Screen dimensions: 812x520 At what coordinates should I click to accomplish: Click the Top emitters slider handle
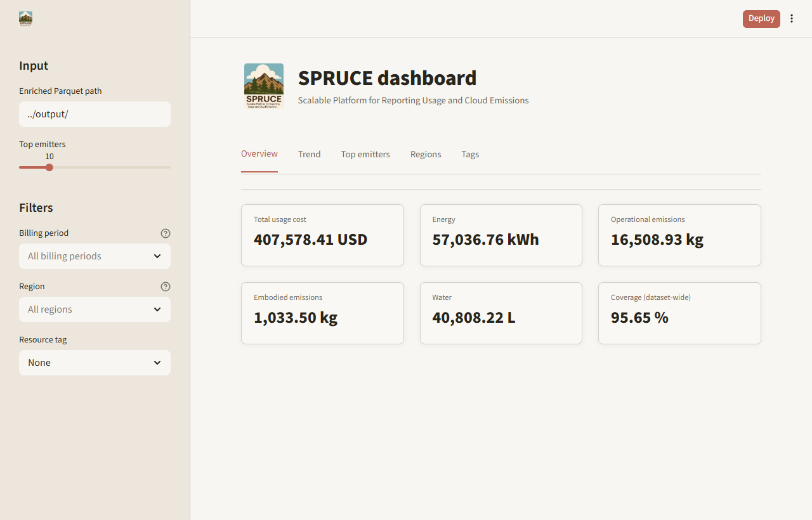point(49,167)
